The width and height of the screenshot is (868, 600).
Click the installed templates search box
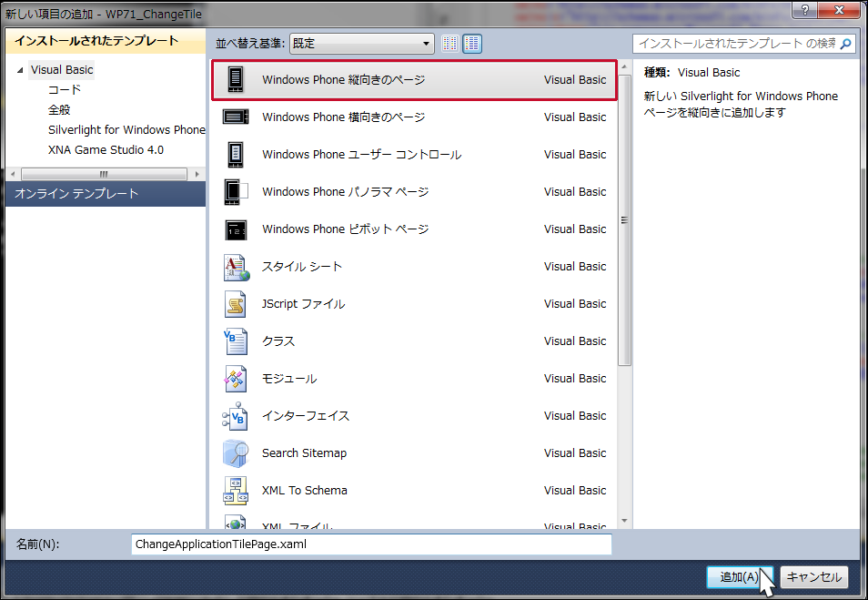[735, 44]
